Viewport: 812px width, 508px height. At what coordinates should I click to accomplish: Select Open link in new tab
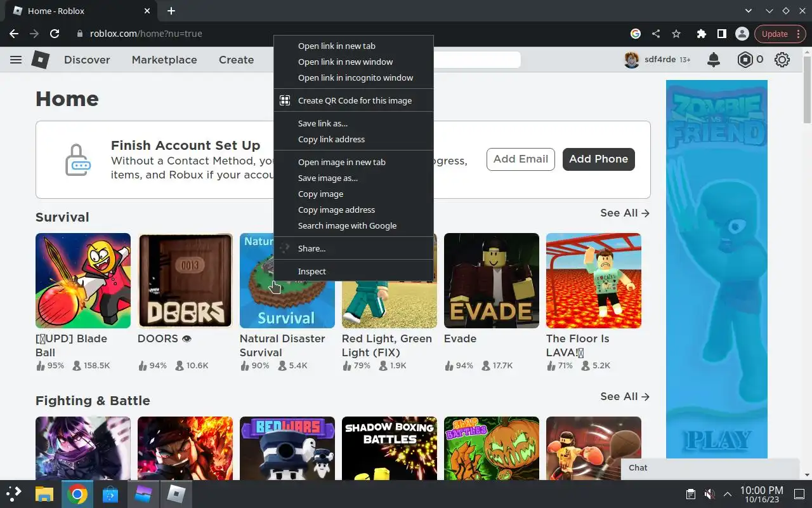pyautogui.click(x=353, y=46)
